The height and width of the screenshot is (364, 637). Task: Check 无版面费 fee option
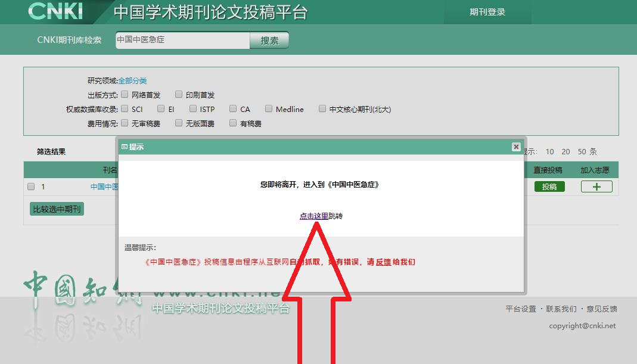(179, 123)
